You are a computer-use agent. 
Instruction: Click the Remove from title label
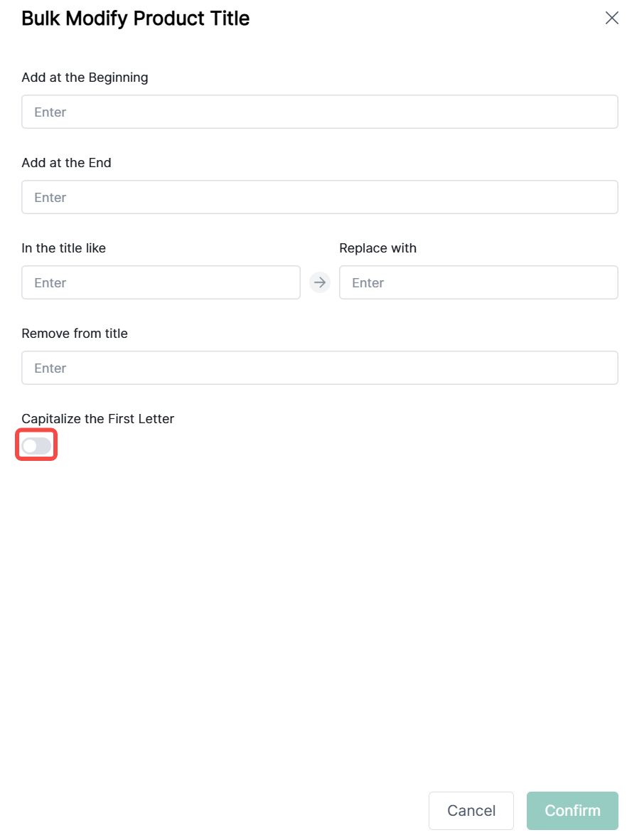[75, 334]
